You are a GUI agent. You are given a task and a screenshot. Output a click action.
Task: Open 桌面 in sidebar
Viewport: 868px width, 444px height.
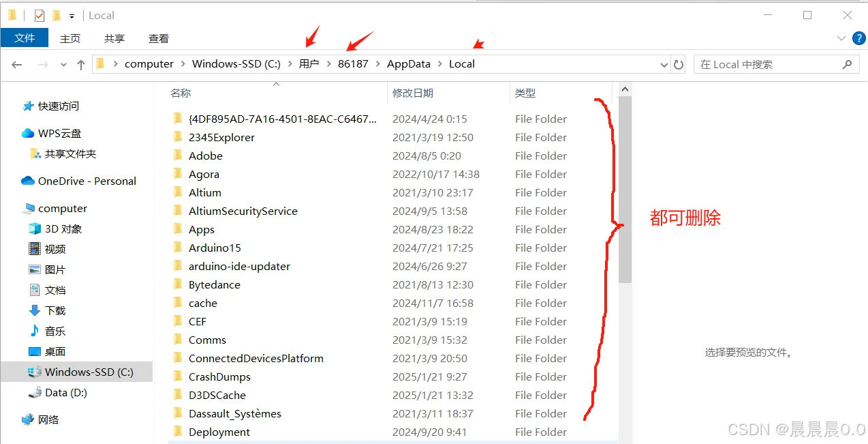(x=47, y=351)
